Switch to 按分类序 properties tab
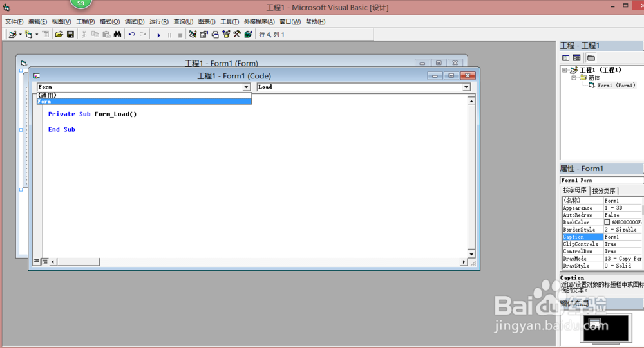The width and height of the screenshot is (644, 348). pos(603,191)
